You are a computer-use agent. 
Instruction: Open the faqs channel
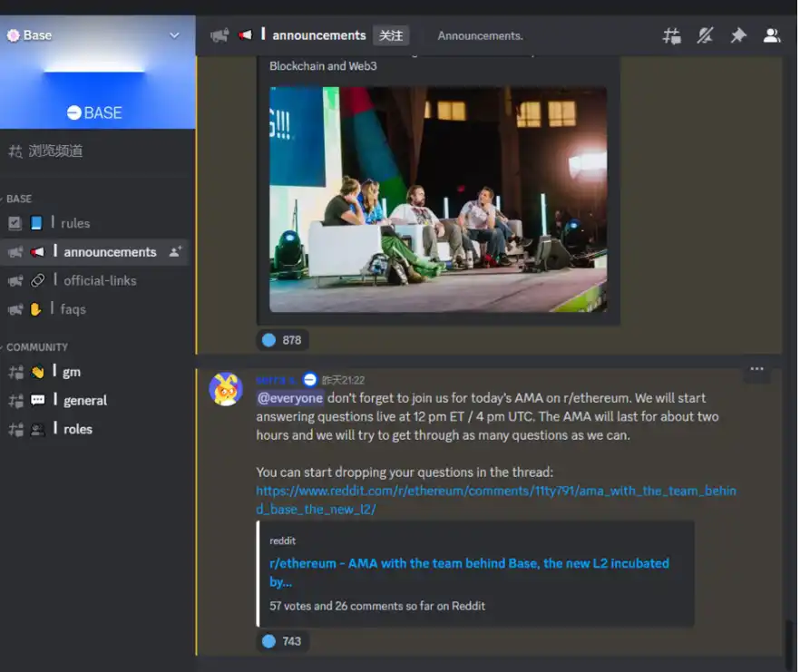pos(94,308)
